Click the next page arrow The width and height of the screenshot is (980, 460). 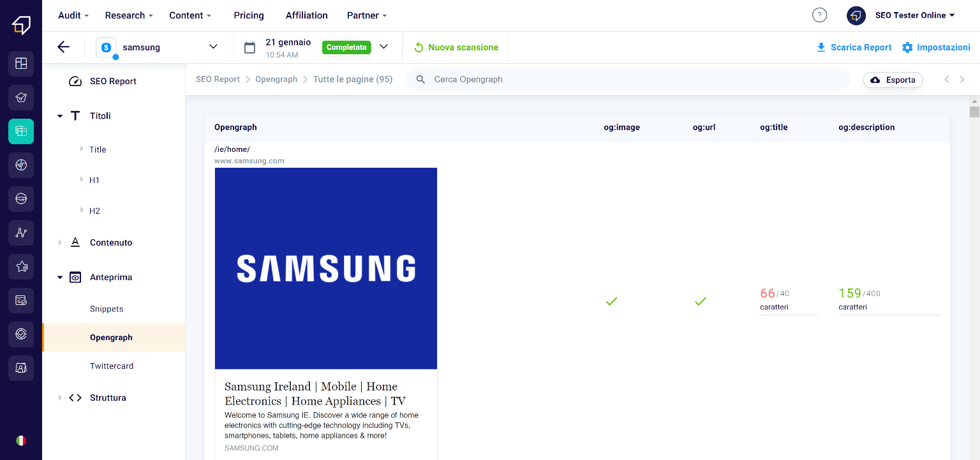962,80
